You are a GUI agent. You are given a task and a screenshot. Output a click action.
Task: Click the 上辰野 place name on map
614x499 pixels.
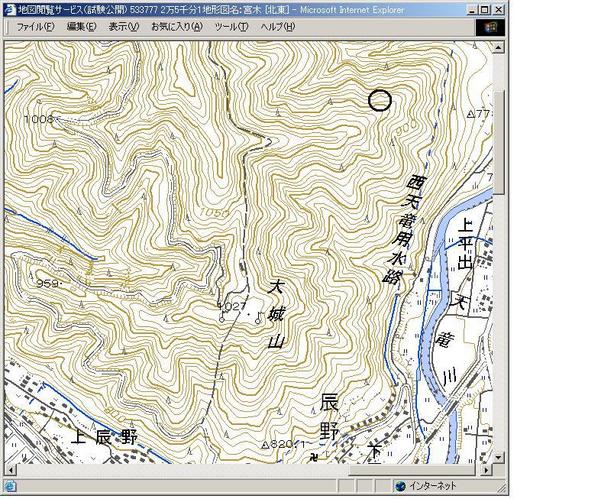(x=104, y=437)
